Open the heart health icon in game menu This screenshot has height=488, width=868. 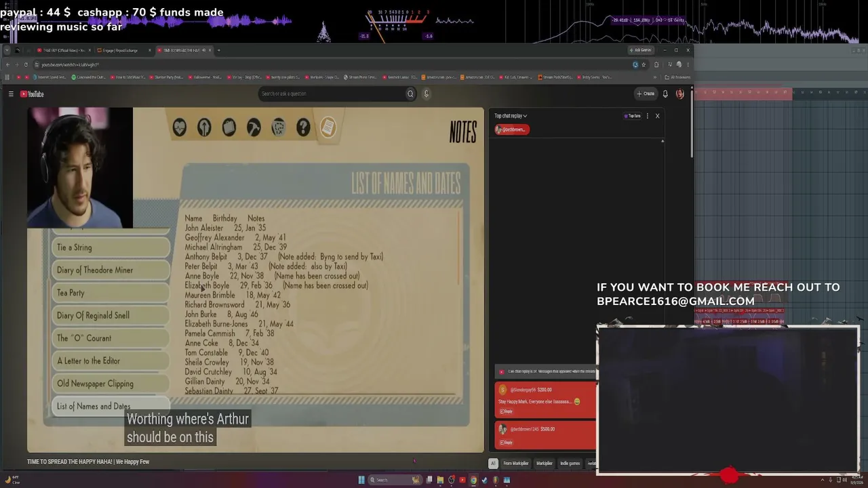click(x=179, y=127)
